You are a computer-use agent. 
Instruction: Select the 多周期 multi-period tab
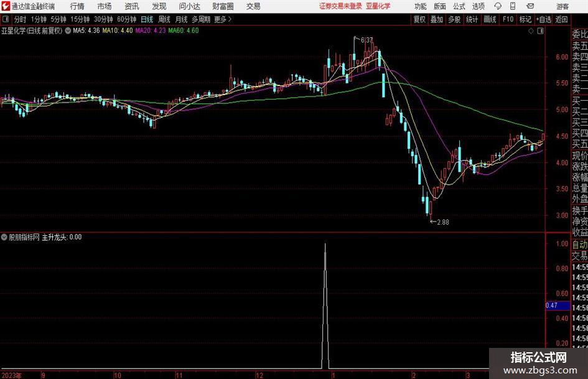tap(201, 19)
